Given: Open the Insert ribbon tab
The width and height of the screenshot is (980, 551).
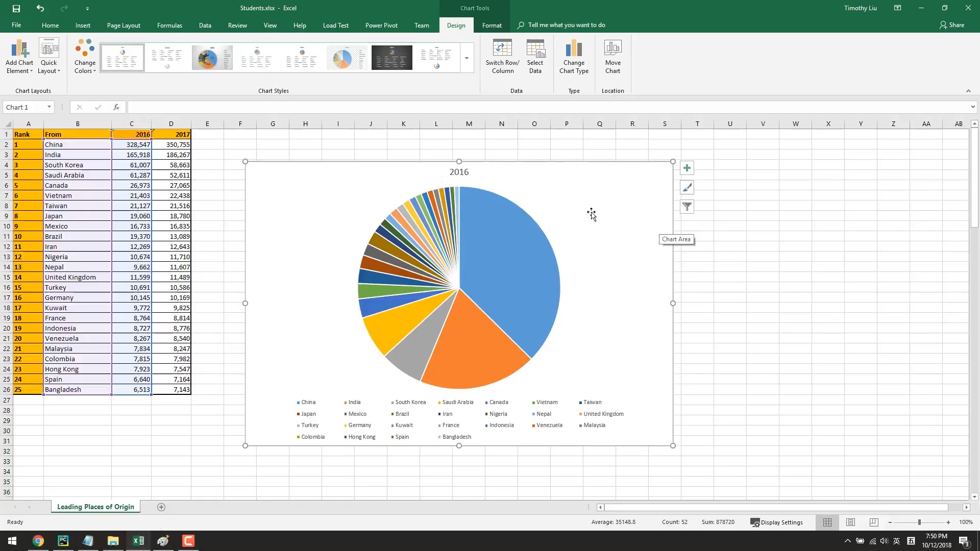Looking at the screenshot, I should (x=83, y=25).
